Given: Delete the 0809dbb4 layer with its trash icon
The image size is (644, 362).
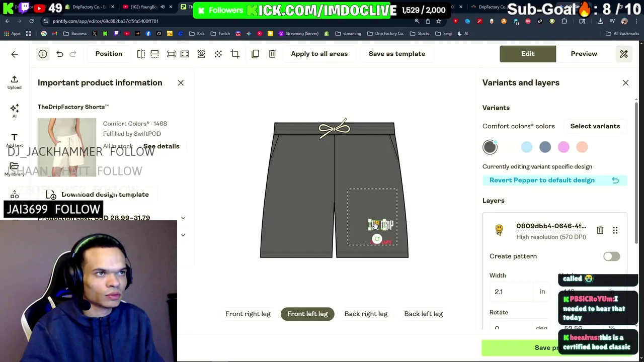Looking at the screenshot, I should point(600,230).
